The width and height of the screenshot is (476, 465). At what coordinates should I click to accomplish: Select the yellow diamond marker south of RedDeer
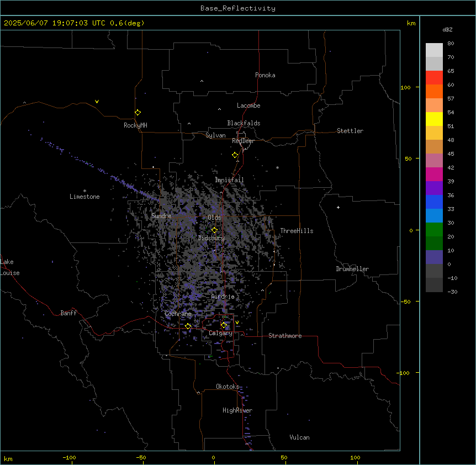pyautogui.click(x=235, y=155)
